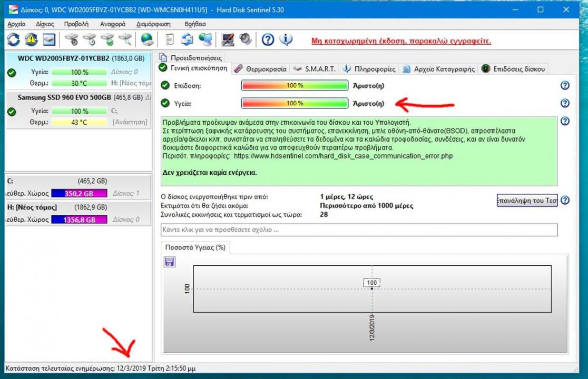Click the "Δεν χρειάζεται καμία ενέργεια." text
Image resolution: width=588 pixels, height=379 pixels.
[210, 173]
